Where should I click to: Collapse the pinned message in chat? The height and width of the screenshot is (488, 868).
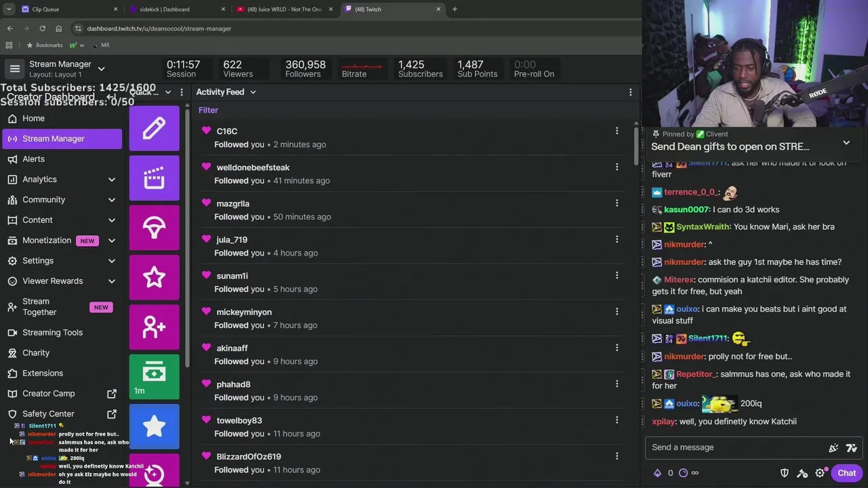click(x=846, y=142)
